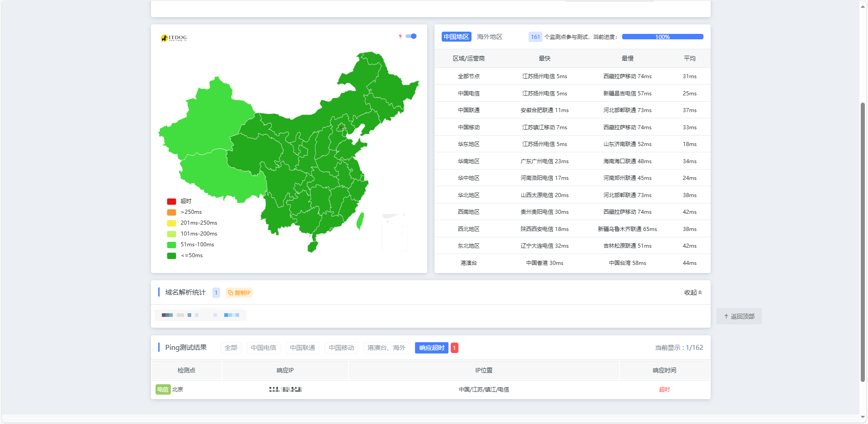The width and height of the screenshot is (868, 424).
Task: Click the 51ms-100ms legend square
Action: 171,245
